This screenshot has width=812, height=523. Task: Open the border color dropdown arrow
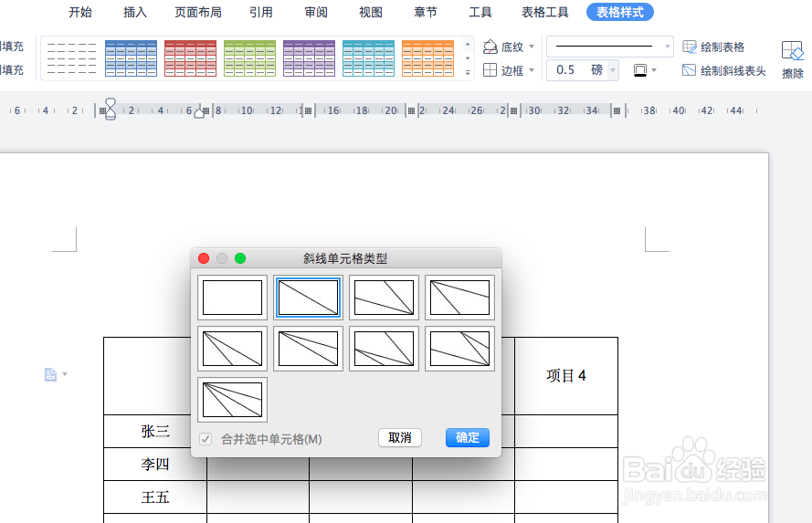(x=654, y=70)
